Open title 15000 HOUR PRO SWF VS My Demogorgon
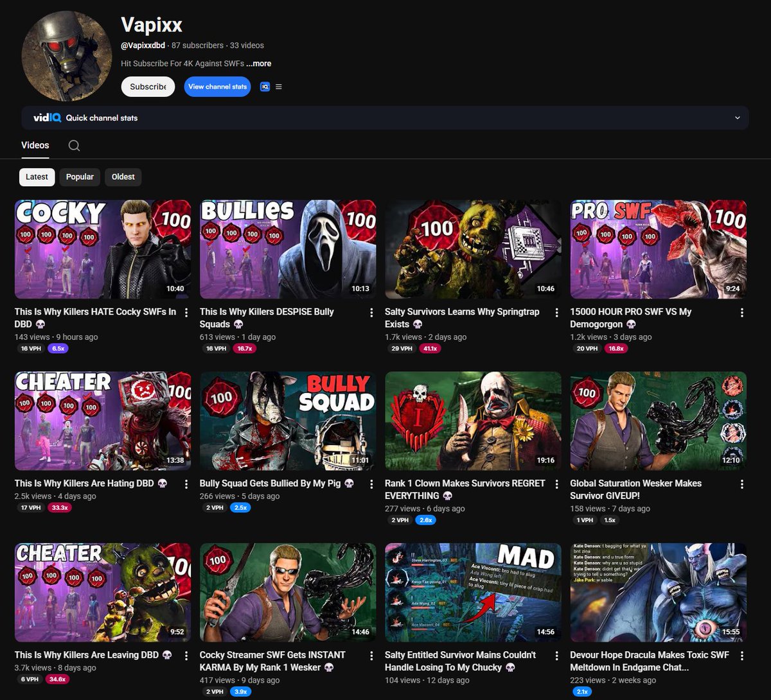The width and height of the screenshot is (771, 700). point(630,318)
